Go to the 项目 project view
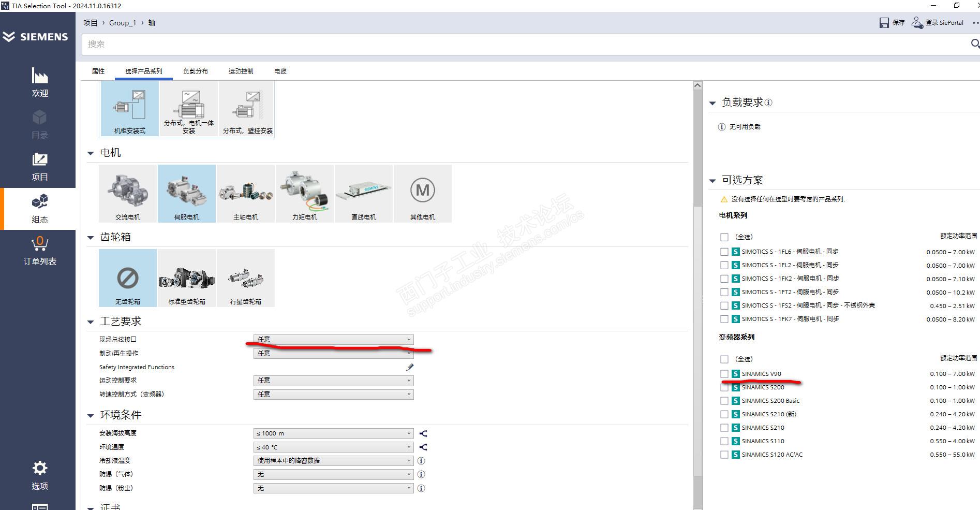The height and width of the screenshot is (510, 980). [40, 167]
